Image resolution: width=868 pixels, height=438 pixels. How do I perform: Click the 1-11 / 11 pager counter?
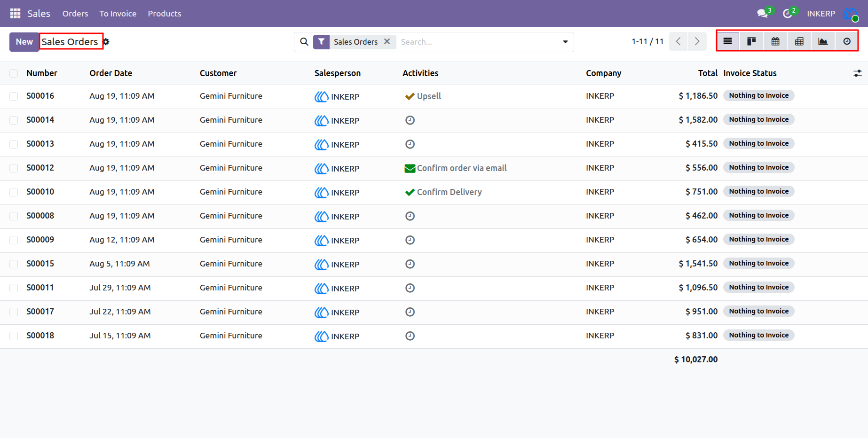[x=647, y=41]
